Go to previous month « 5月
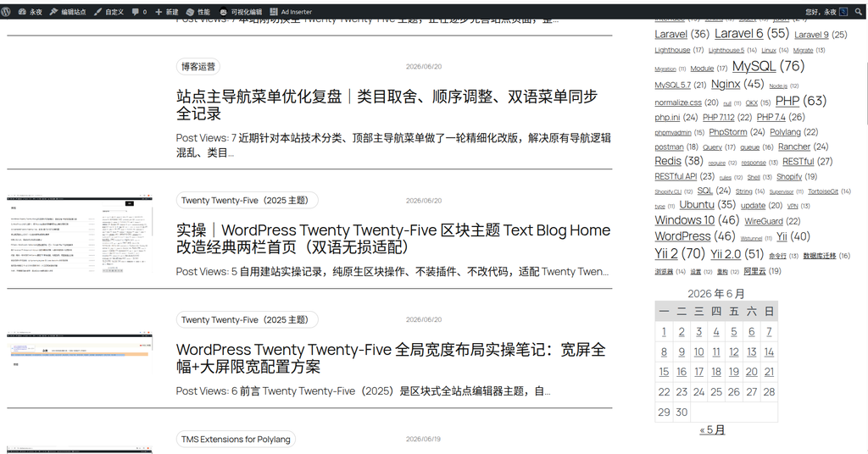The width and height of the screenshot is (868, 454). [712, 429]
